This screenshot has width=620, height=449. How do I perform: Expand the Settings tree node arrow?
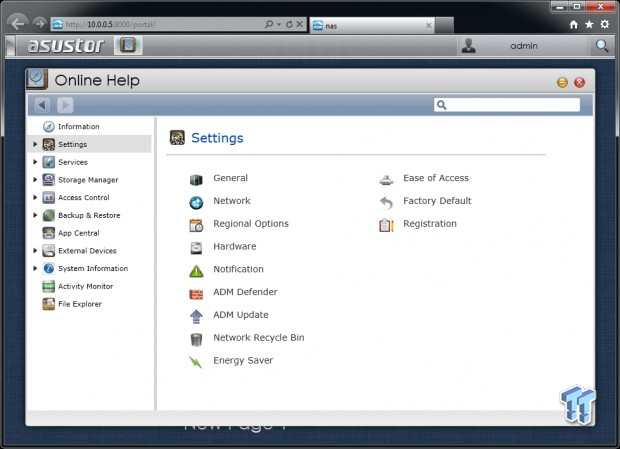(x=35, y=144)
